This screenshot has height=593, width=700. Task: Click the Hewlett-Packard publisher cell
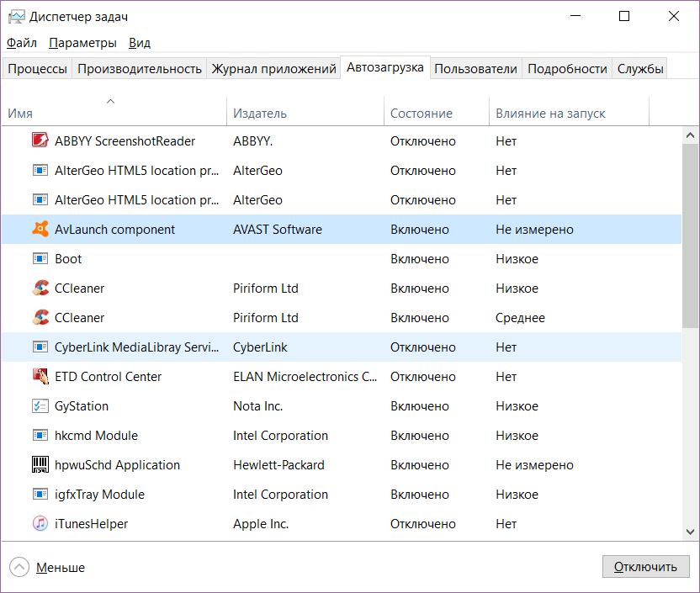pos(279,465)
